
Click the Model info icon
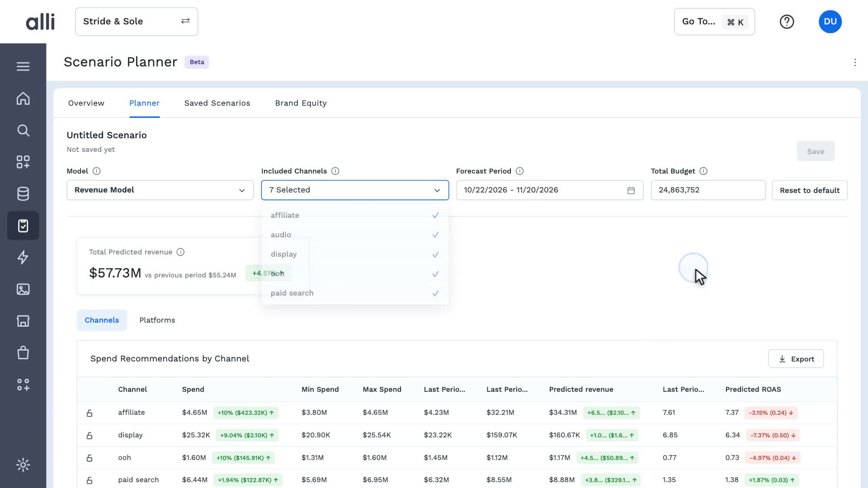[96, 171]
